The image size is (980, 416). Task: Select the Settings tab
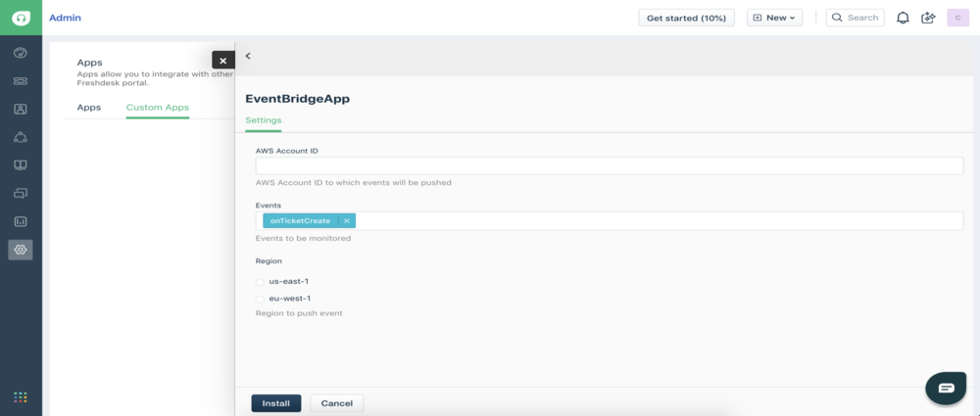tap(264, 120)
